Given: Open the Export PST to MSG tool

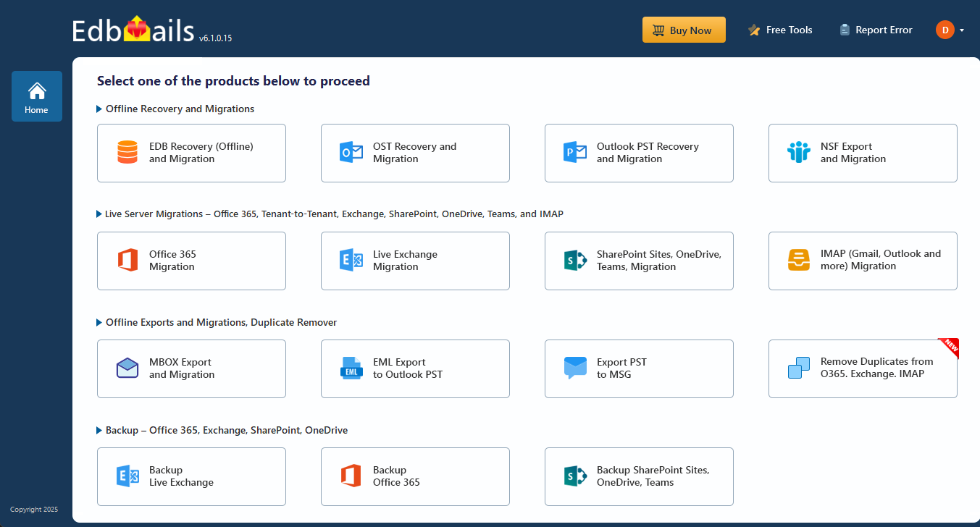Looking at the screenshot, I should [x=574, y=368].
